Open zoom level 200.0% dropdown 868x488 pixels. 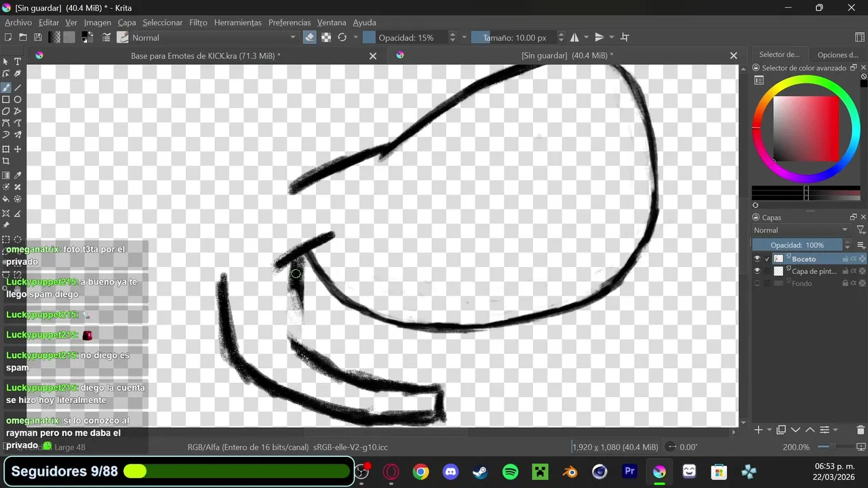click(x=796, y=447)
